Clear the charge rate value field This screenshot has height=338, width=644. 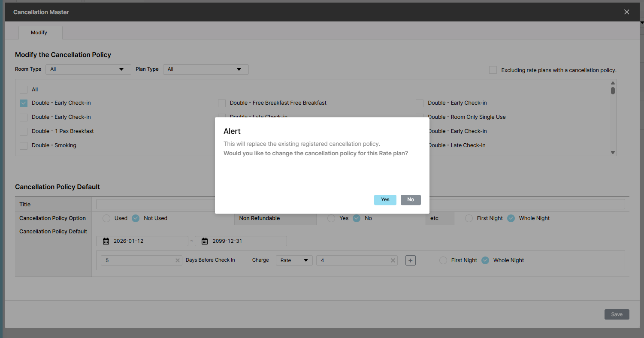point(393,260)
